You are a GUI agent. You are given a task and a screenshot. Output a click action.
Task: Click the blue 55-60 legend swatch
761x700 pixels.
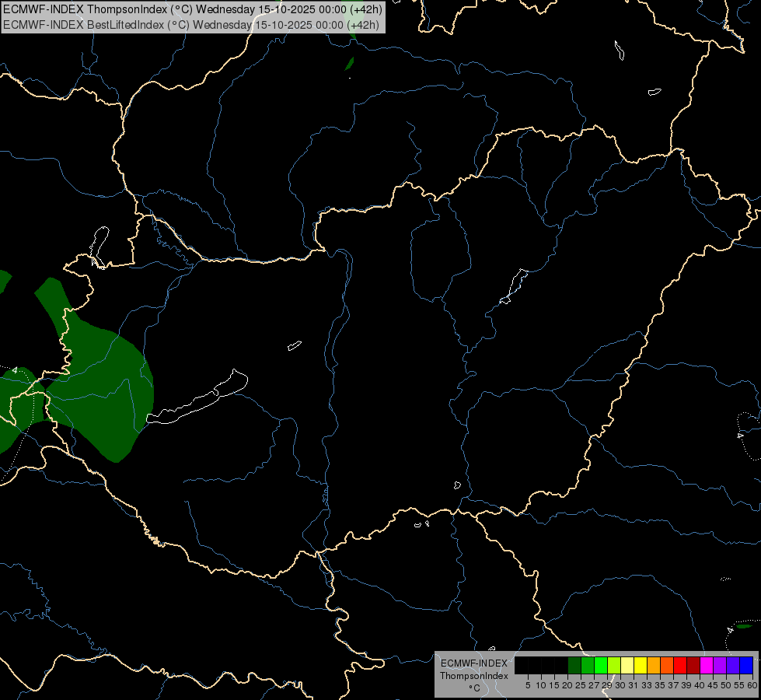click(746, 666)
